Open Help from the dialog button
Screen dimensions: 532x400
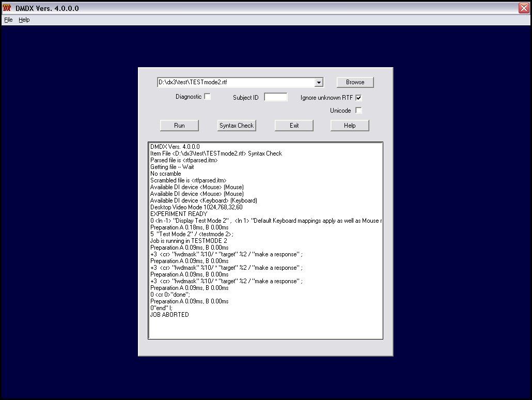(350, 125)
